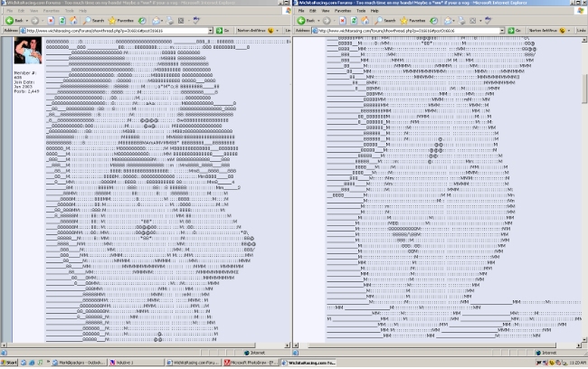Click the poster's avatar thumbnail
The width and height of the screenshot is (588, 369).
point(28,51)
